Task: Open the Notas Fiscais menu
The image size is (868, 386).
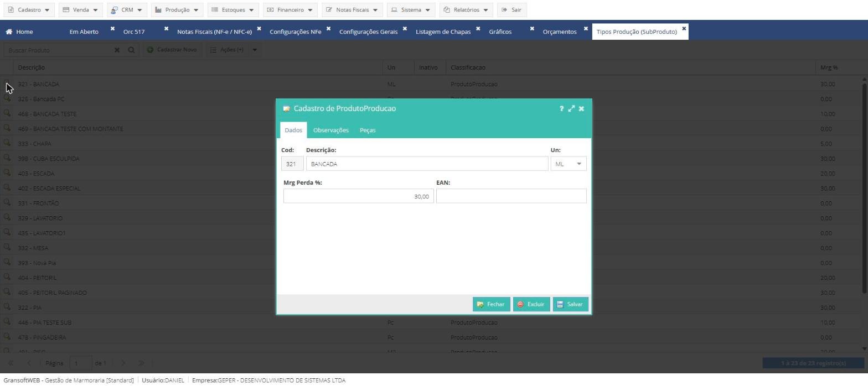Action: [x=352, y=10]
